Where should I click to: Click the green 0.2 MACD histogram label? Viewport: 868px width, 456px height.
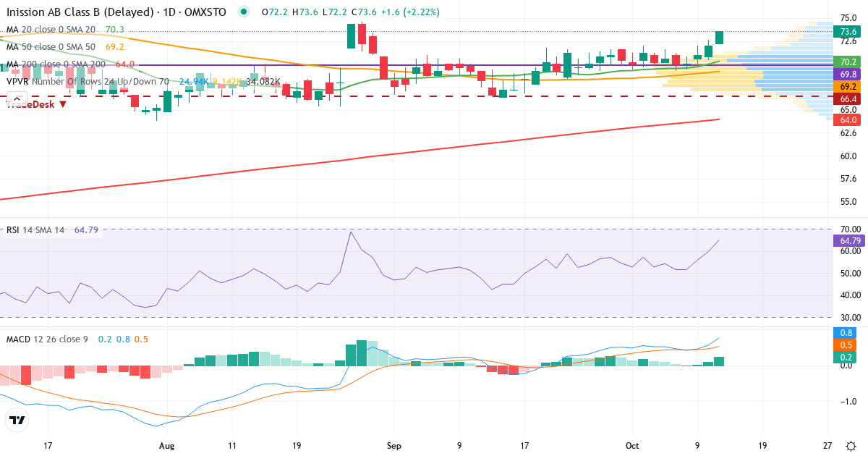coord(844,357)
